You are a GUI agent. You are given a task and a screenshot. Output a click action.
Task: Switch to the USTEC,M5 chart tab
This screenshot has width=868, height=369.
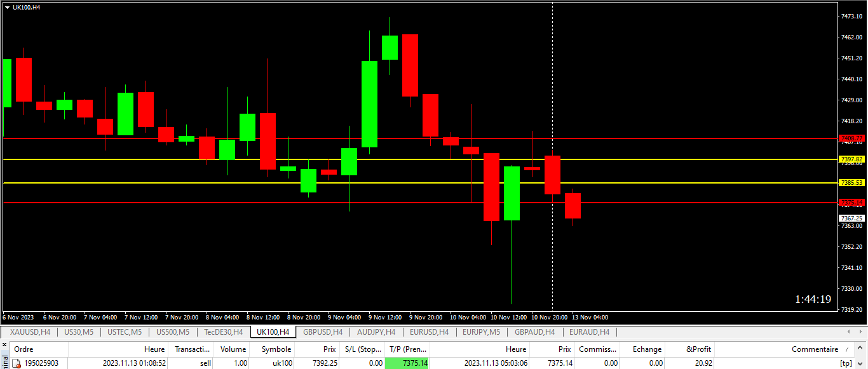[125, 332]
